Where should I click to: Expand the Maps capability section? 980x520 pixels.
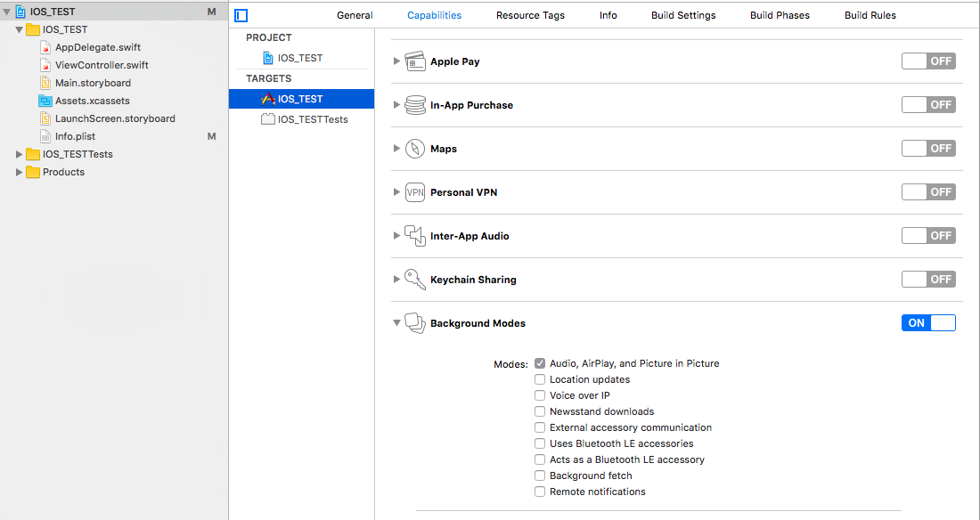pyautogui.click(x=397, y=149)
